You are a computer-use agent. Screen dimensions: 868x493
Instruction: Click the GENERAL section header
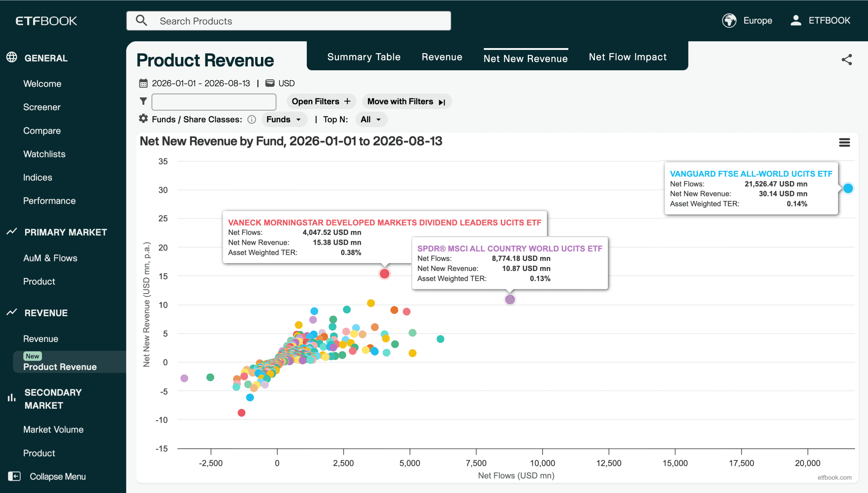(x=46, y=58)
